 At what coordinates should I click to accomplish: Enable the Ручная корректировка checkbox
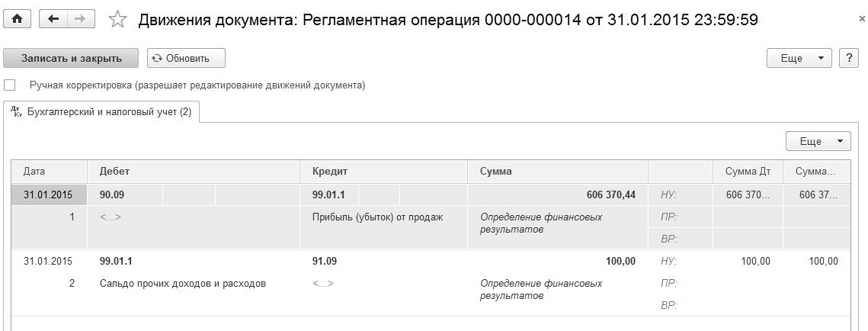(10, 85)
